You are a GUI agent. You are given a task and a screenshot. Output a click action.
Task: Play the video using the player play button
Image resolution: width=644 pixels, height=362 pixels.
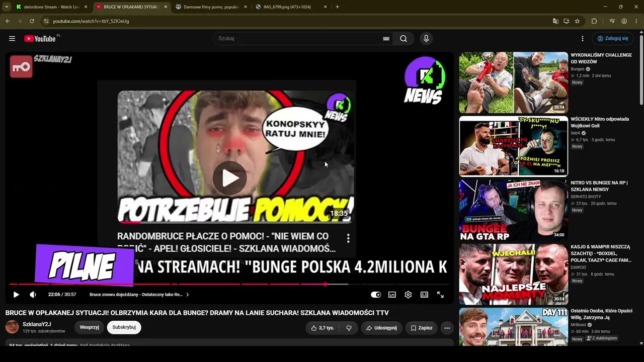pos(16,295)
